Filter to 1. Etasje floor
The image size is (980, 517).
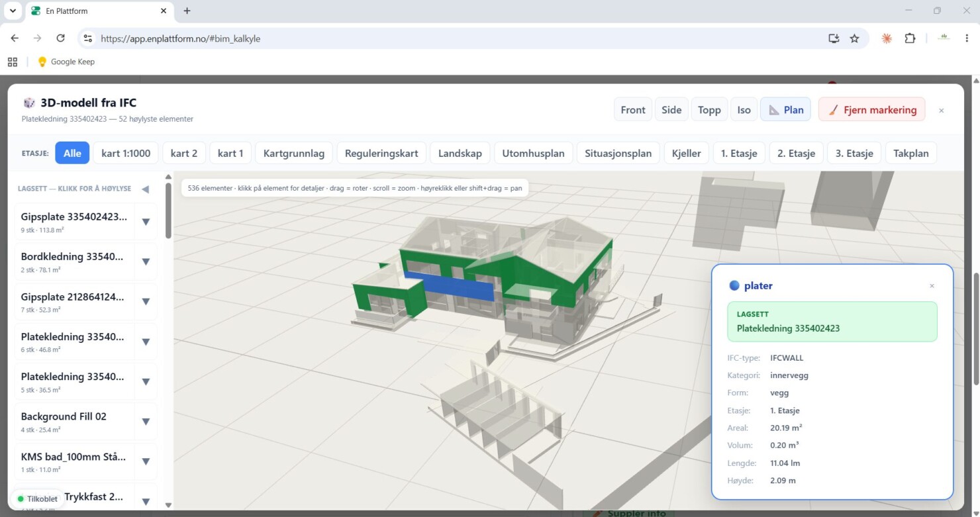(739, 153)
